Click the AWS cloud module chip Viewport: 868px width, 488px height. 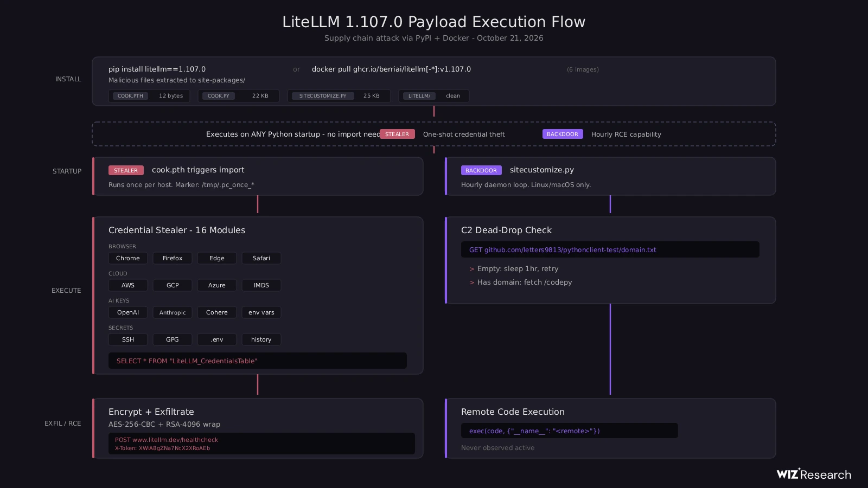tap(128, 285)
